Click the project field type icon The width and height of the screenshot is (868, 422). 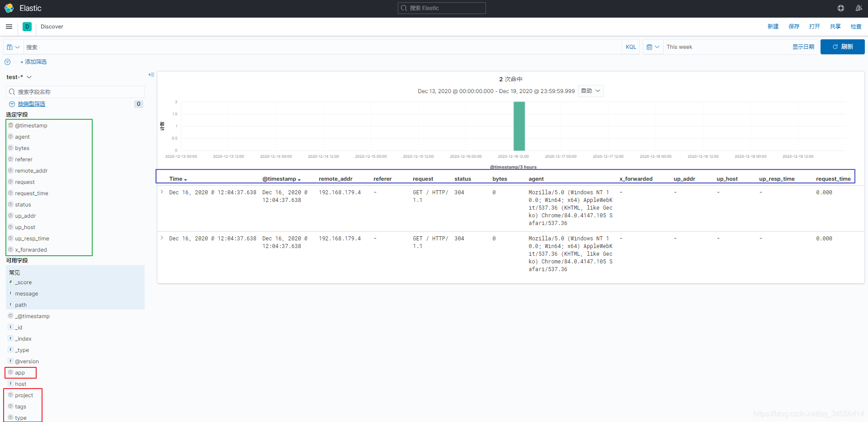(x=11, y=395)
